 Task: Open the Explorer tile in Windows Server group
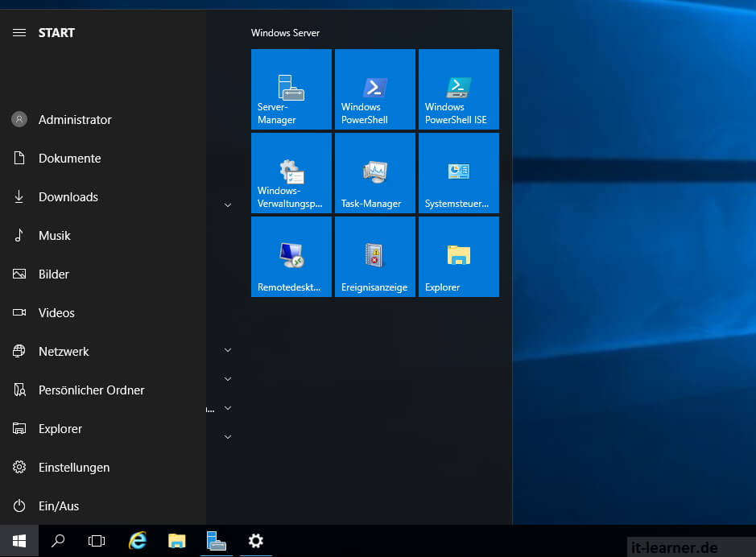click(x=459, y=257)
